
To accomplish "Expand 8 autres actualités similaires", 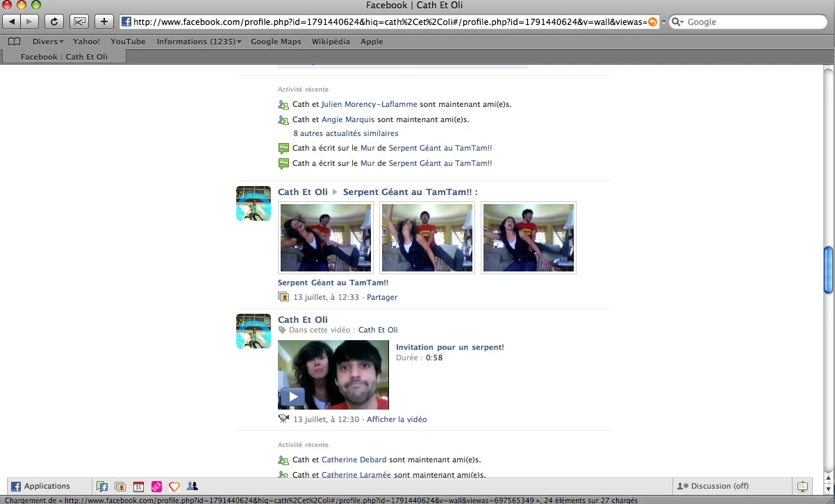I will [x=345, y=133].
